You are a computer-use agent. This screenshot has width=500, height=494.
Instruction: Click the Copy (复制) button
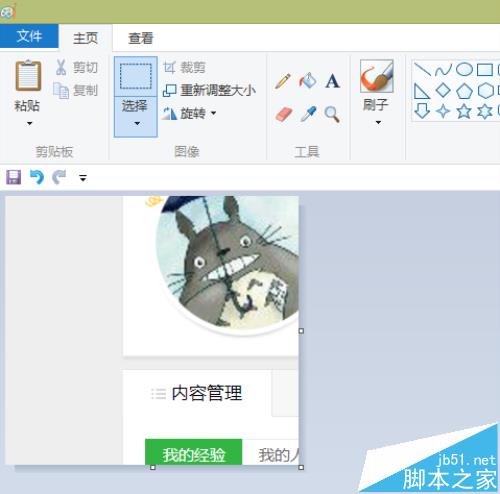[76, 90]
